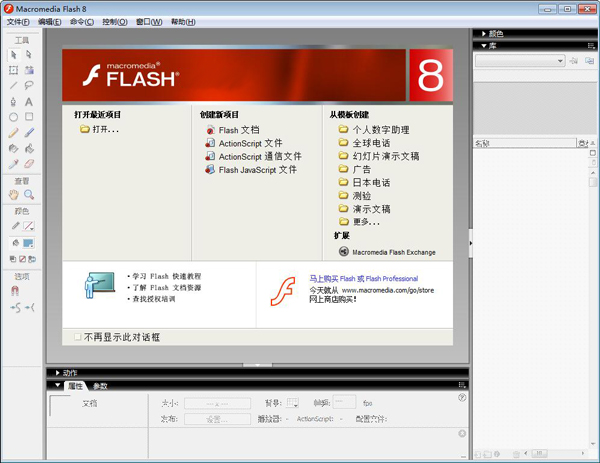Select the Hand tool

(x=13, y=194)
